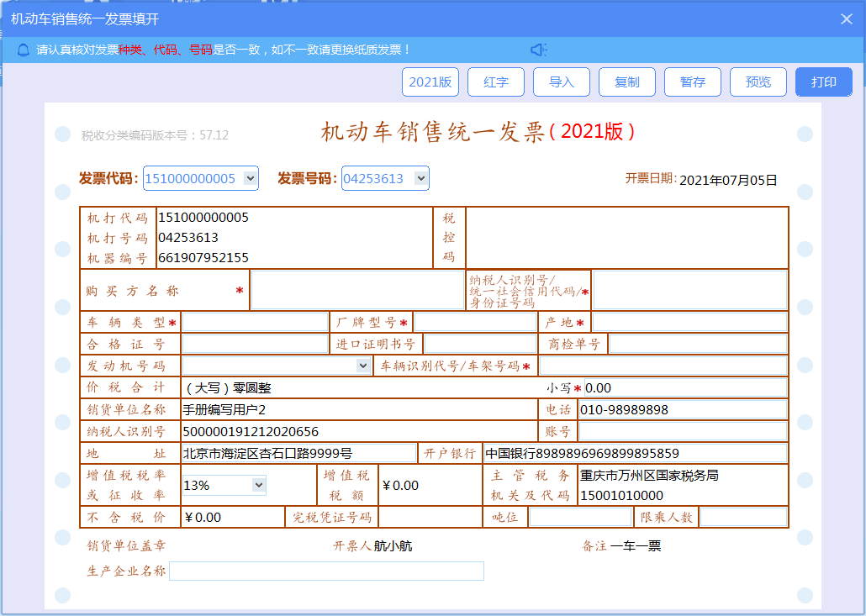Click the 纳税人识别号 value 500000191212020656
The height and width of the screenshot is (616, 866).
tap(251, 432)
